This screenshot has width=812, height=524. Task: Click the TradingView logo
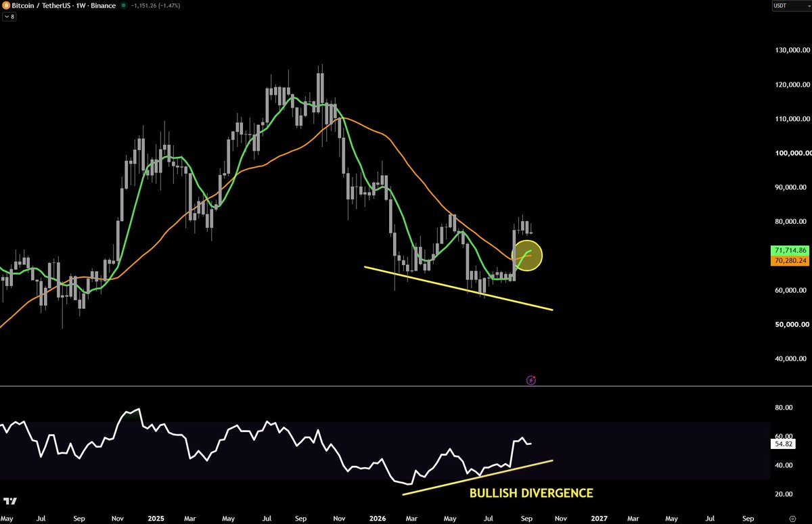pyautogui.click(x=9, y=502)
